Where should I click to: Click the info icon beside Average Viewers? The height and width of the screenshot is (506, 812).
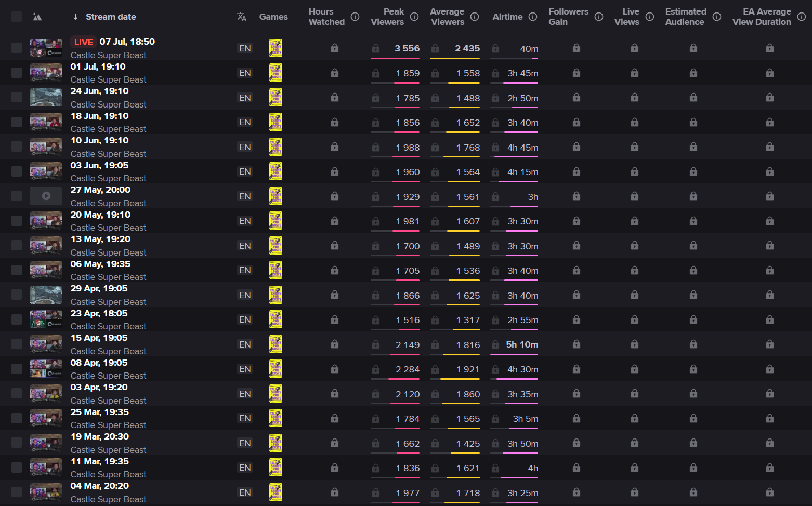475,17
